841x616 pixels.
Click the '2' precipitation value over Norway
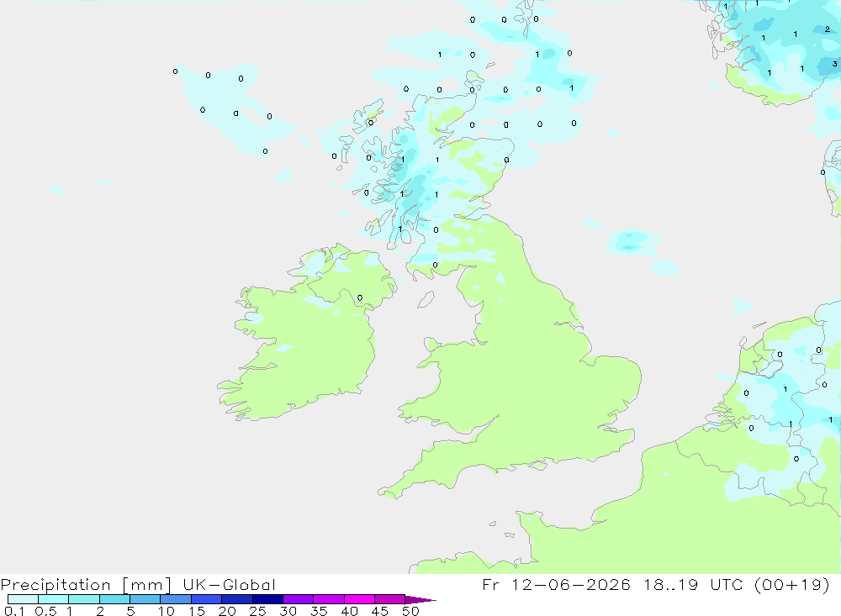828,29
